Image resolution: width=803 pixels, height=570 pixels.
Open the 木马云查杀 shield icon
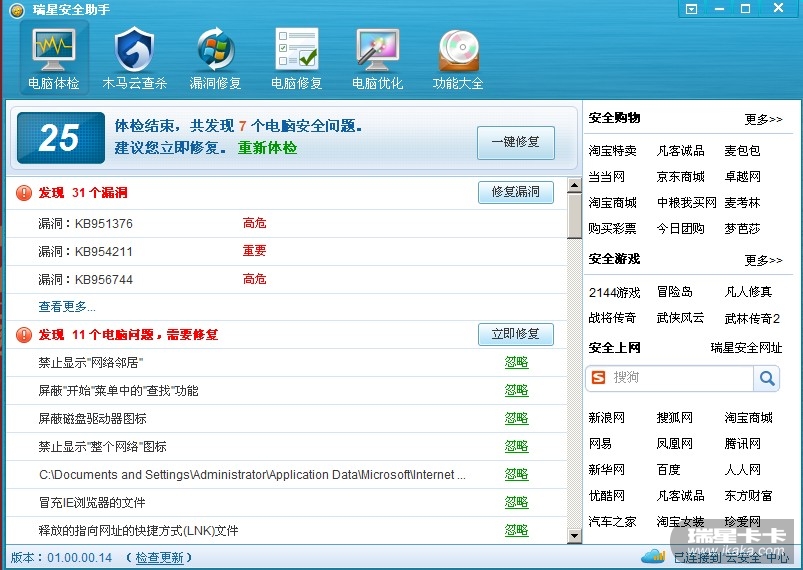point(135,50)
